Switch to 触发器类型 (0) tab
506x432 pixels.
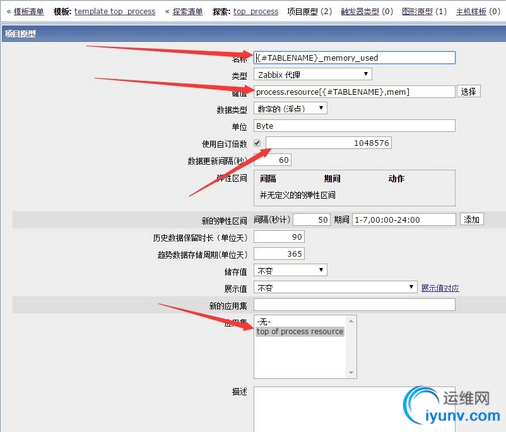pyautogui.click(x=367, y=12)
